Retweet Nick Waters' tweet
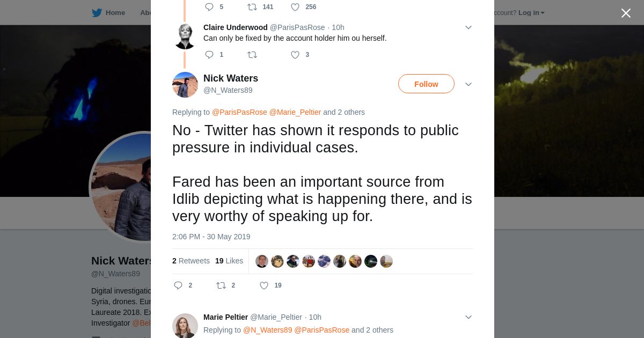644x338 pixels. point(221,285)
